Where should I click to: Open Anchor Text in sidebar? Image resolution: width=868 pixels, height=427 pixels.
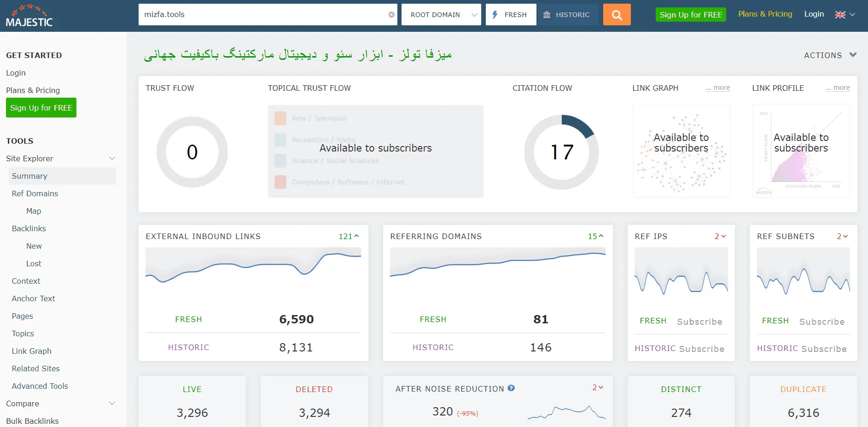click(33, 298)
